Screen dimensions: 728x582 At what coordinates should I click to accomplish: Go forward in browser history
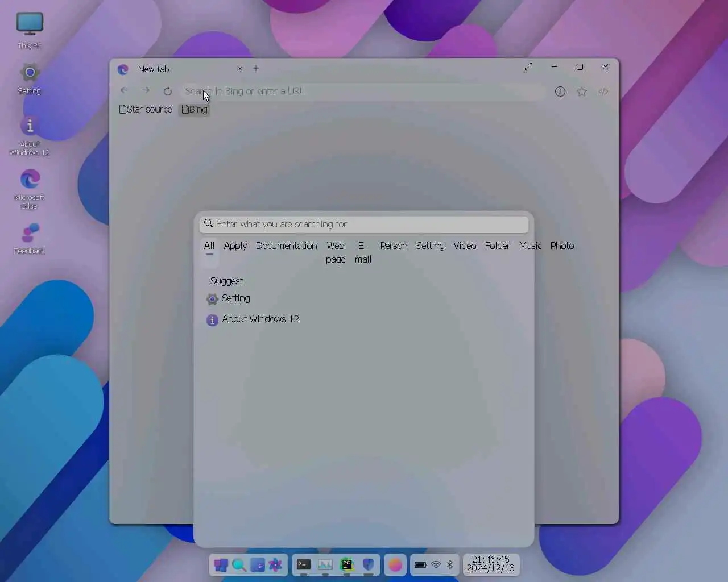(146, 90)
